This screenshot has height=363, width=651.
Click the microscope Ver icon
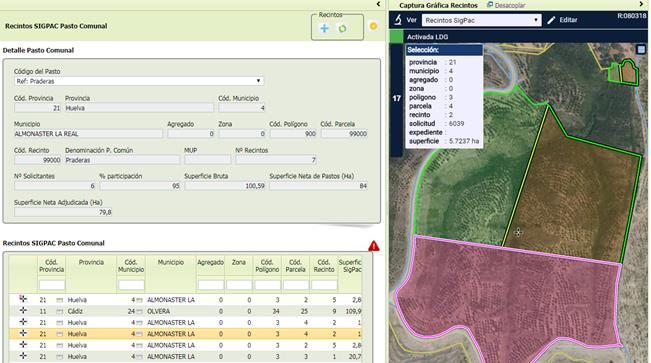[398, 20]
